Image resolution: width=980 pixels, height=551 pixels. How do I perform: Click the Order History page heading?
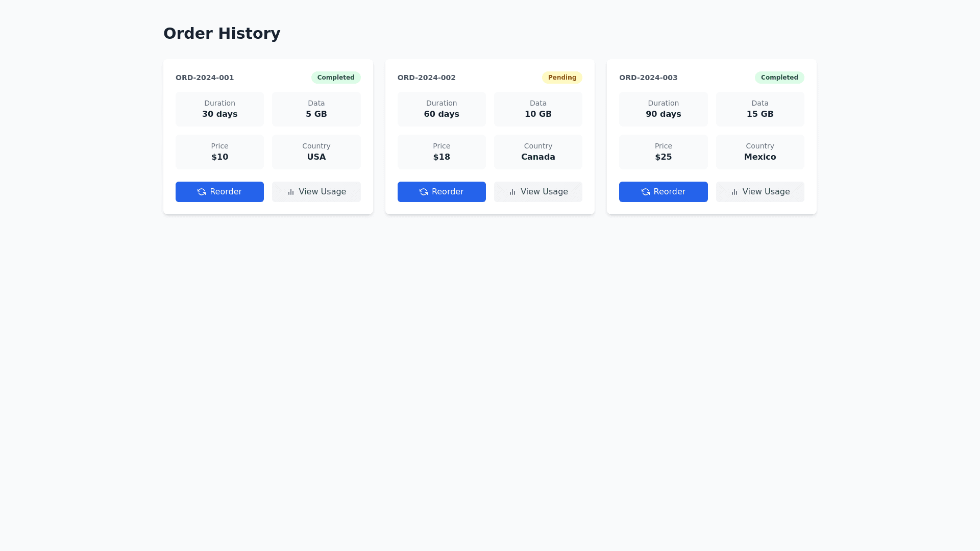[x=222, y=33]
